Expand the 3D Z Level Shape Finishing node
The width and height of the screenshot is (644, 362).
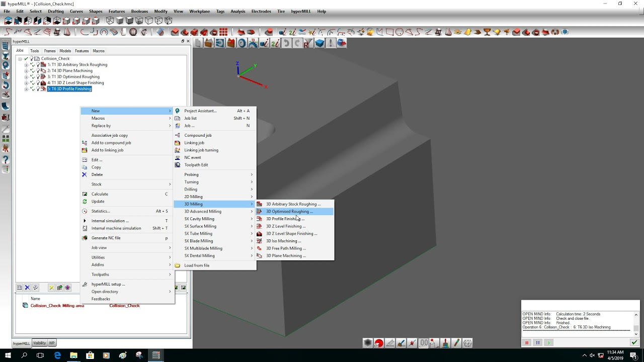[x=26, y=83]
